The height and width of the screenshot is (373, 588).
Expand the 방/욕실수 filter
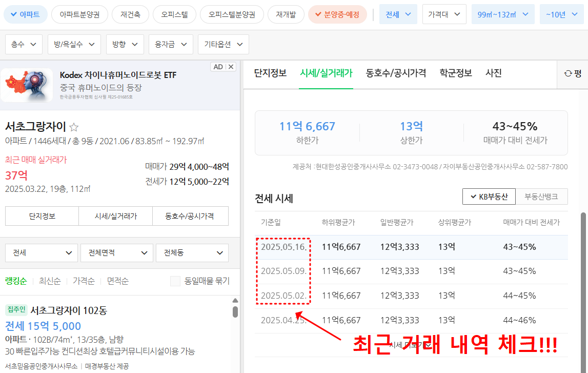[x=74, y=44]
